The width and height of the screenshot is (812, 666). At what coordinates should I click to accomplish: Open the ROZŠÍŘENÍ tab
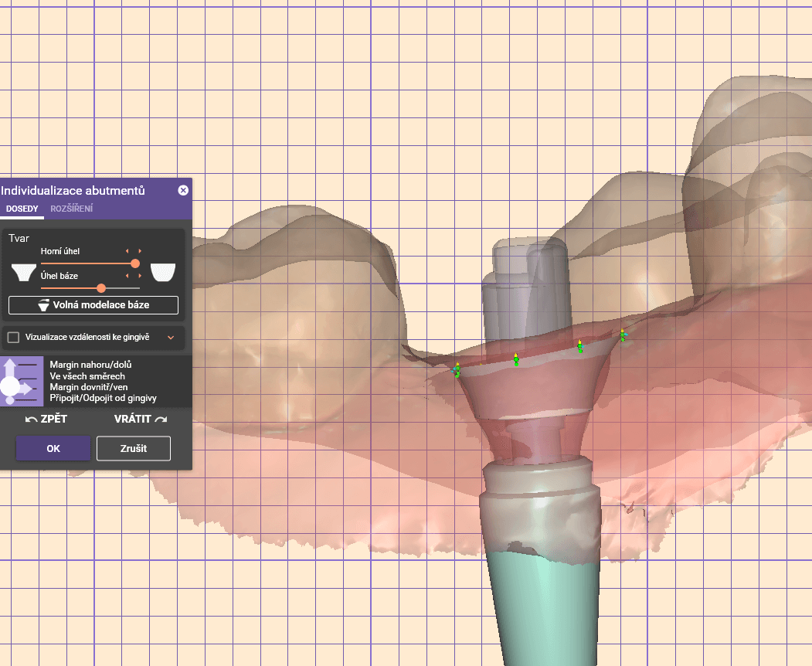tap(72, 209)
